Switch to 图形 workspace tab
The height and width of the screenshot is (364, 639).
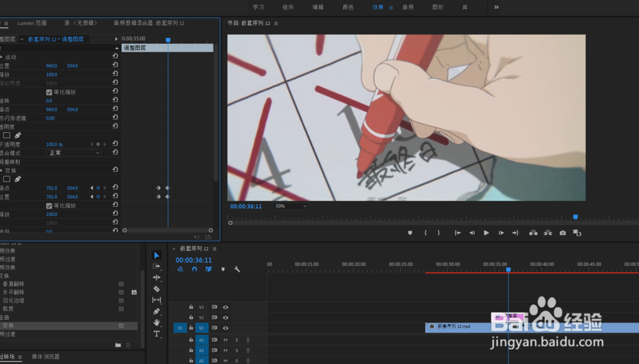(438, 7)
